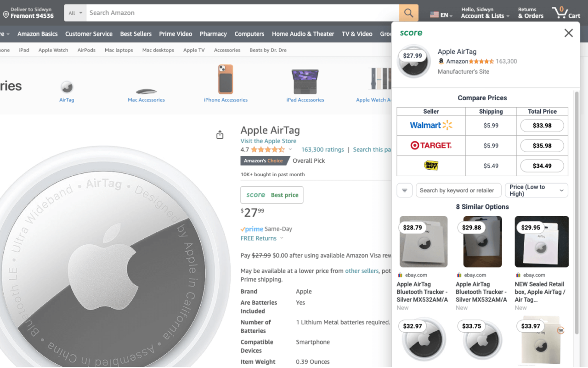Expand the 4.7 star rating breakdown chevron
The width and height of the screenshot is (588, 368).
coord(291,149)
